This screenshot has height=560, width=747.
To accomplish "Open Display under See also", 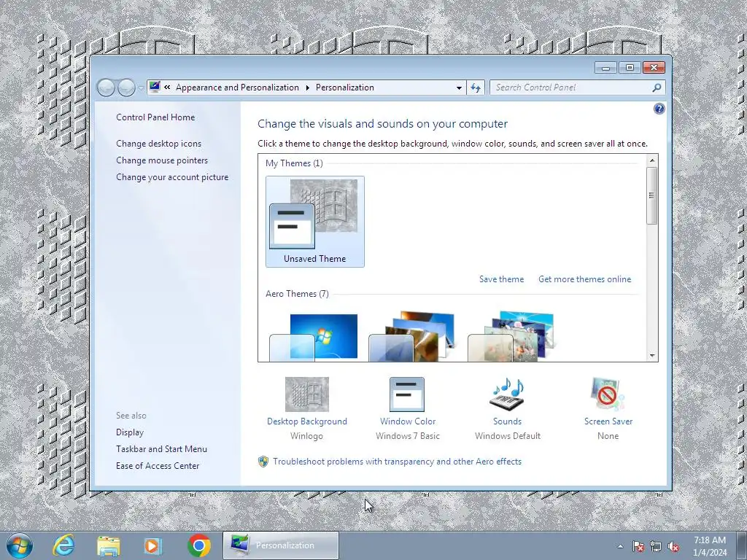I will pyautogui.click(x=130, y=432).
